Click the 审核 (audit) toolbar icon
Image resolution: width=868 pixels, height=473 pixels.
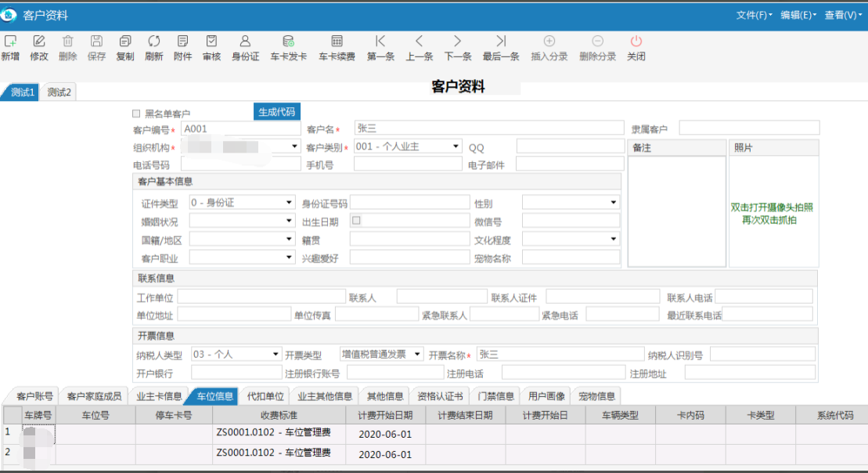coord(211,42)
